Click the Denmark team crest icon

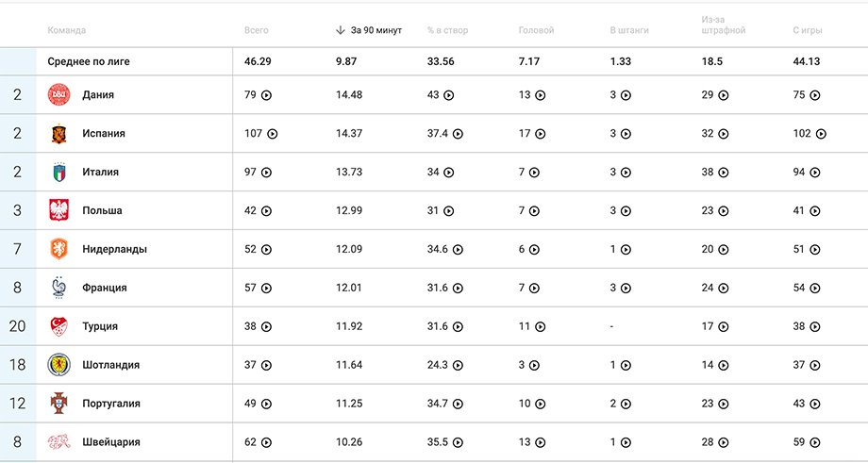pos(58,94)
